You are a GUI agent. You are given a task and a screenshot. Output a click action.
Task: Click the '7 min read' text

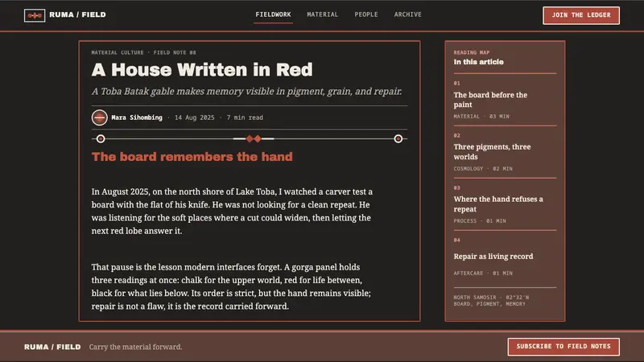(245, 117)
